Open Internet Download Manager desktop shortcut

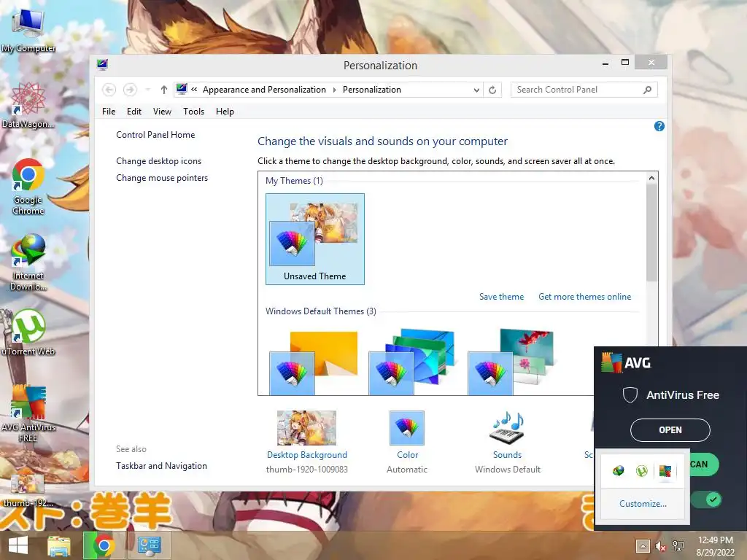[x=28, y=262]
